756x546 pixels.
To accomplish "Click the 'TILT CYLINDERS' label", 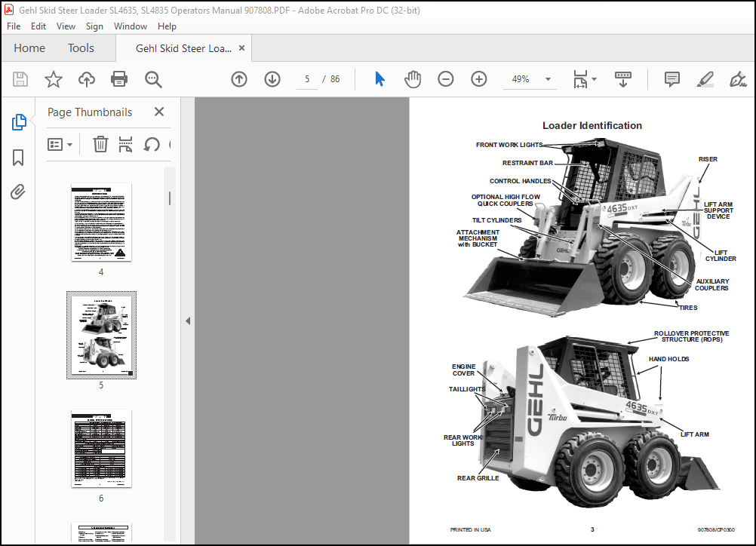I will coord(496,220).
